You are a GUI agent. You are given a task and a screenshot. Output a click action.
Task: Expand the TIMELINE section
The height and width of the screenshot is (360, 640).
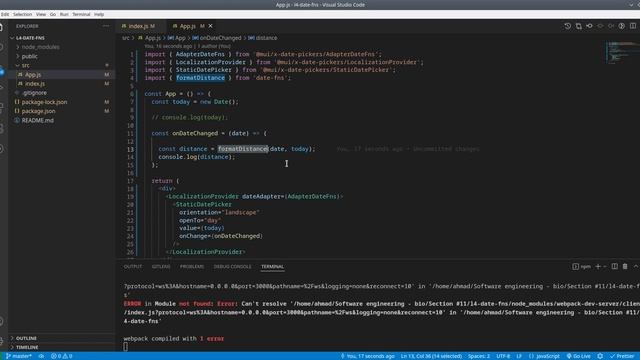click(x=27, y=347)
